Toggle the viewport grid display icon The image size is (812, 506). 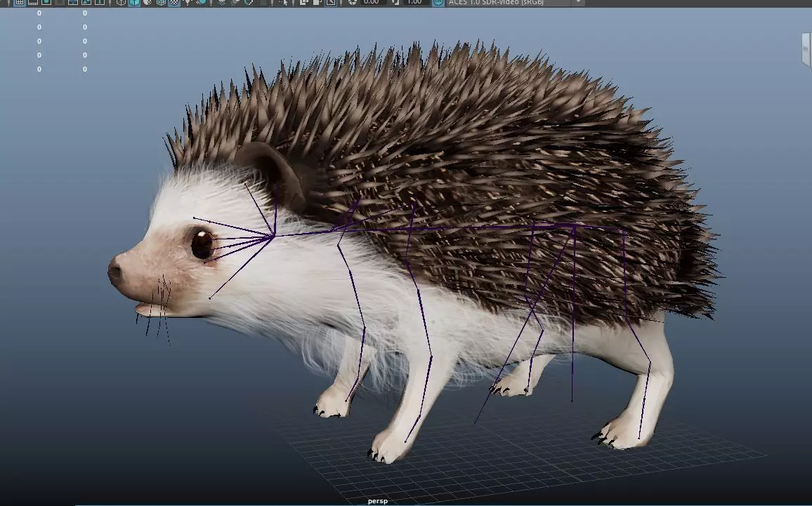(19, 2)
